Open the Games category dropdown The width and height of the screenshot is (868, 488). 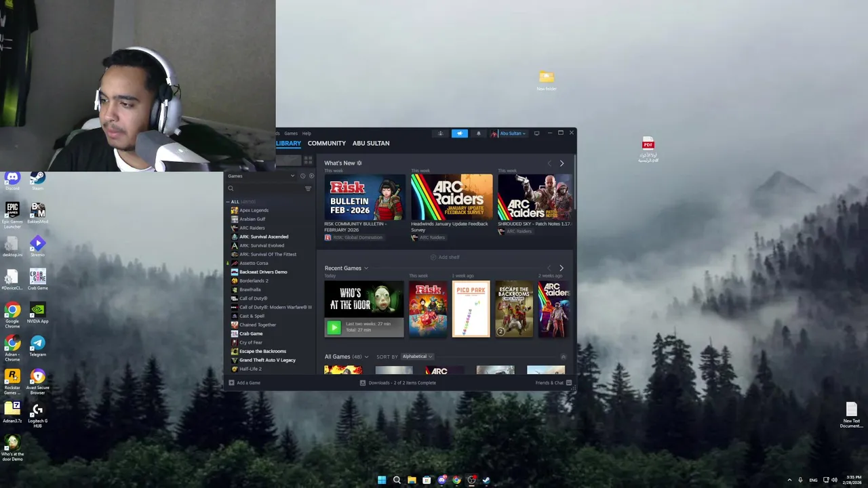(261, 176)
